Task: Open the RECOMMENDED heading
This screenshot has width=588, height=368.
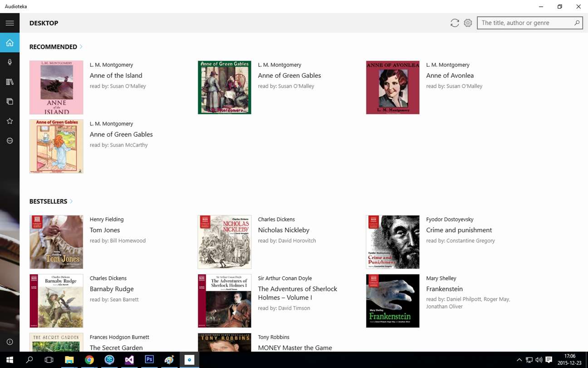Action: [x=53, y=47]
